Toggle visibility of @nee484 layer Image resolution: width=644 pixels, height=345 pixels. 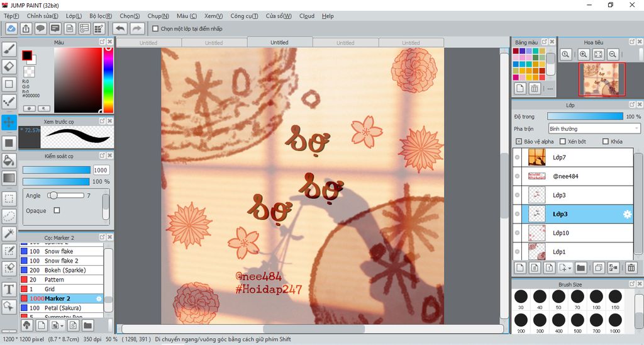click(x=517, y=176)
